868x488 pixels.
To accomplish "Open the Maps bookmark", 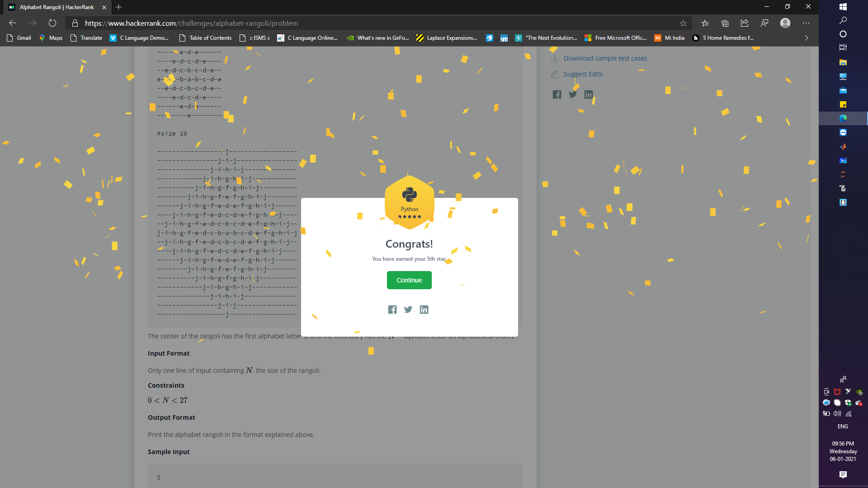I will pos(51,38).
